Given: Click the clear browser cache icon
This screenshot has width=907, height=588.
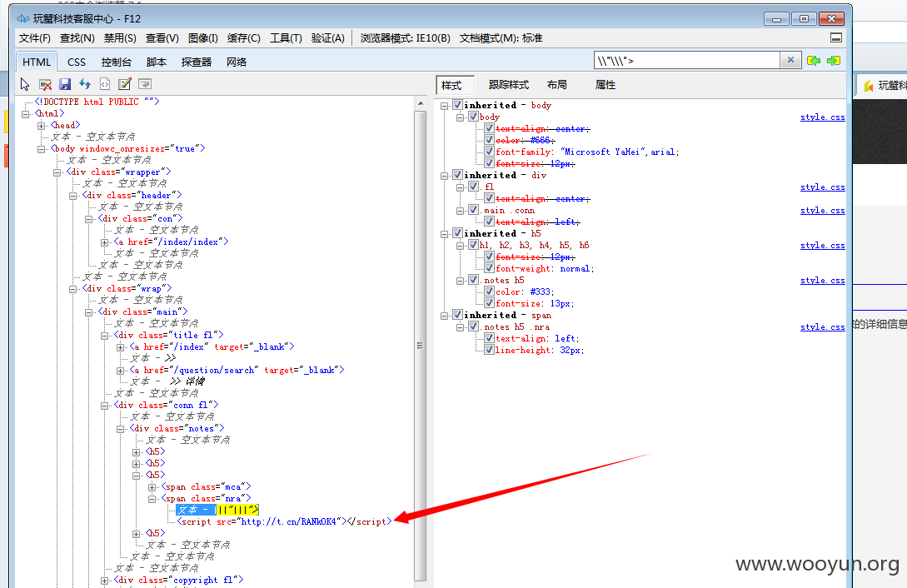Looking at the screenshot, I should tap(45, 84).
